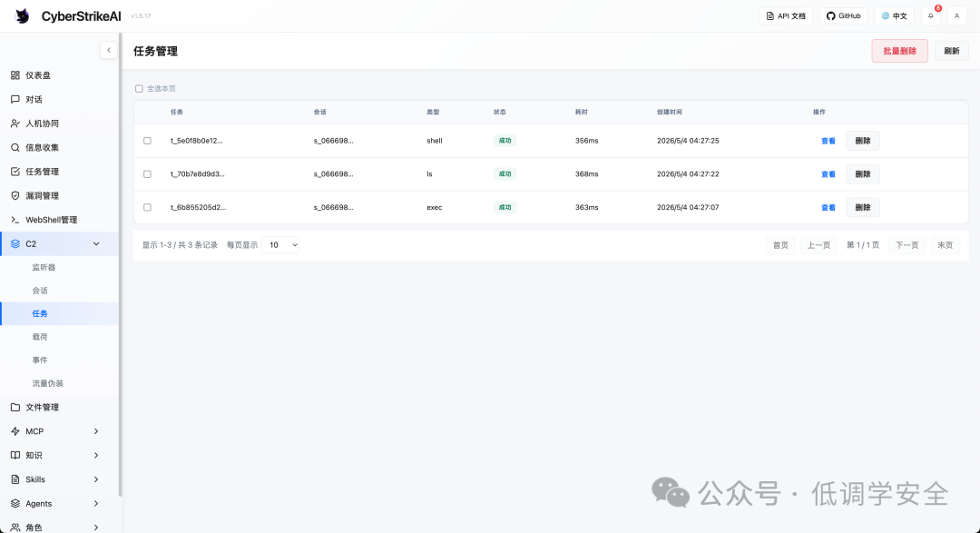
Task: Open the 任务管理 checklist icon
Action: 15,172
